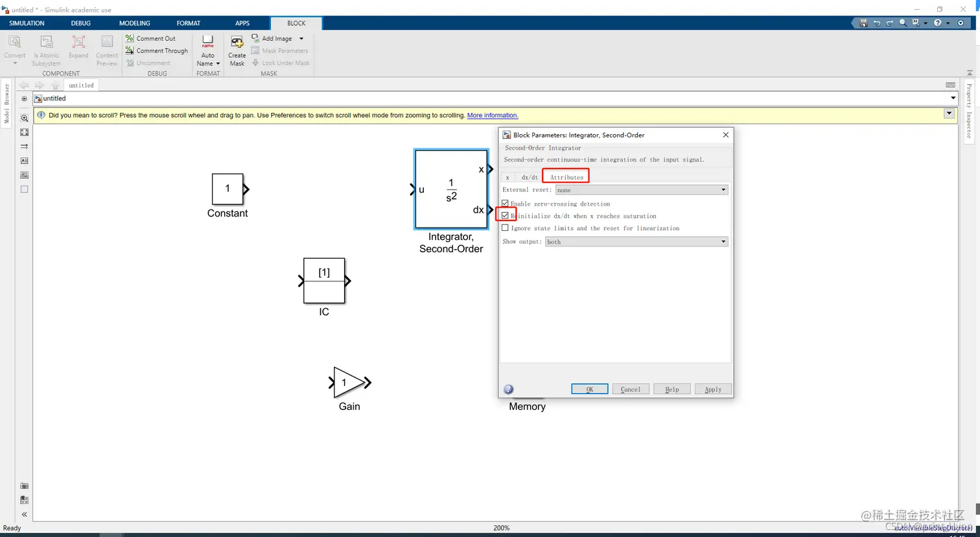Click the Help question mark icon
Screen dimensions: 980x537
click(x=937, y=23)
